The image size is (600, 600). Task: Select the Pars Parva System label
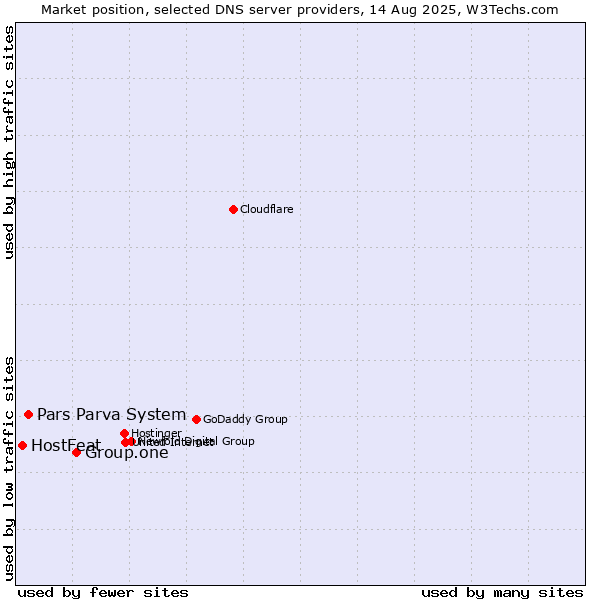[112, 414]
